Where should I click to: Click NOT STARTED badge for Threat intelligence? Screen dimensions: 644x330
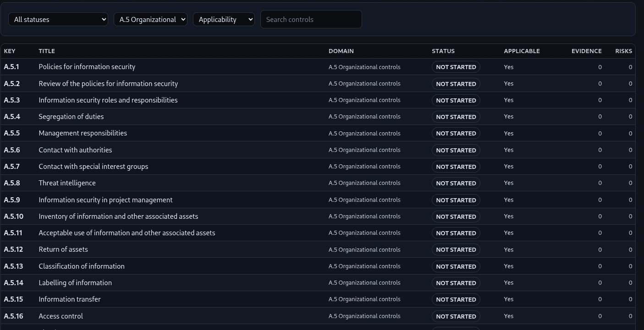(x=456, y=183)
